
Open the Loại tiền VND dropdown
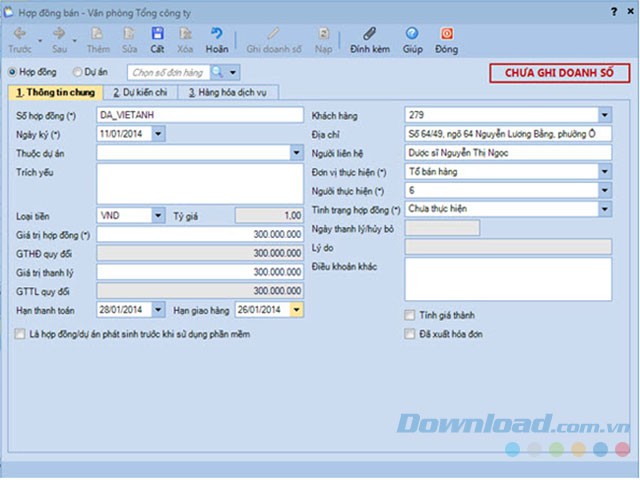point(159,215)
